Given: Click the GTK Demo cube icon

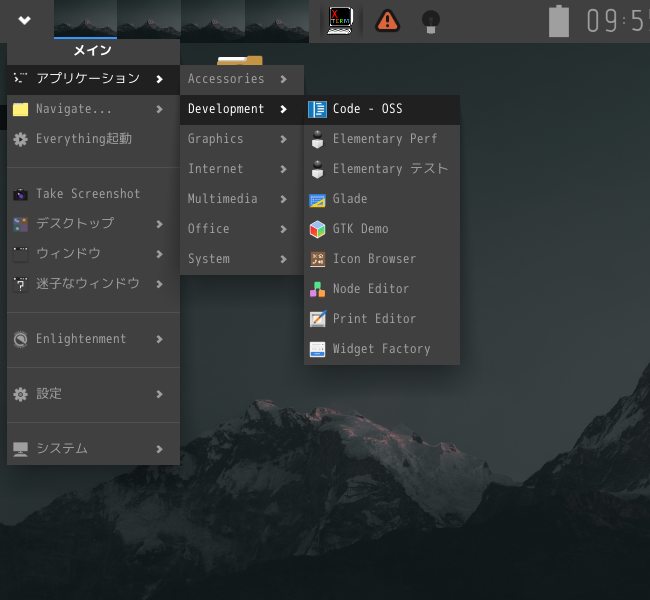Looking at the screenshot, I should click(318, 229).
